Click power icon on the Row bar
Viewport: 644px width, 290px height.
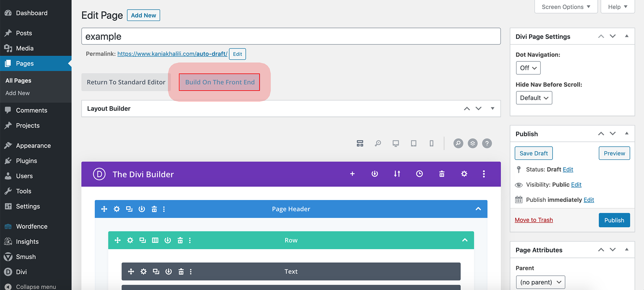pos(167,240)
